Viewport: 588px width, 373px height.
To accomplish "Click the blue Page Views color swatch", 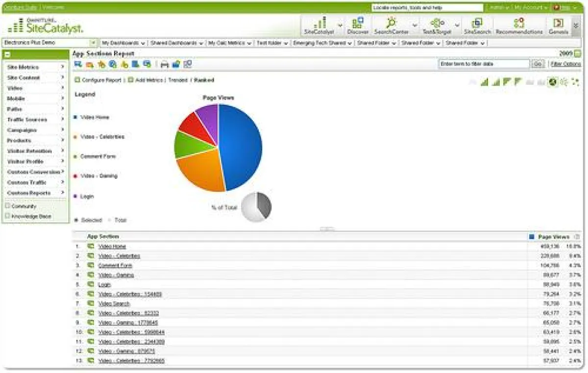I will coord(532,237).
